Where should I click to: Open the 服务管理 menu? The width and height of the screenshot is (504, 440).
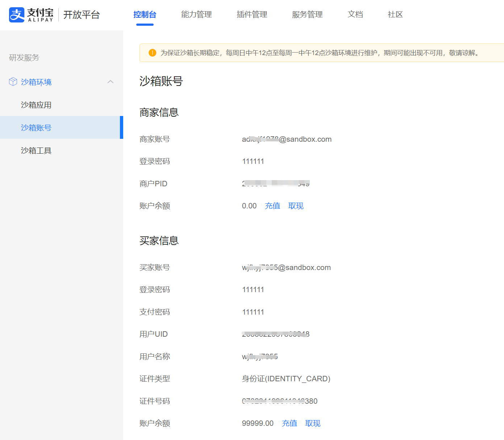[x=307, y=14]
